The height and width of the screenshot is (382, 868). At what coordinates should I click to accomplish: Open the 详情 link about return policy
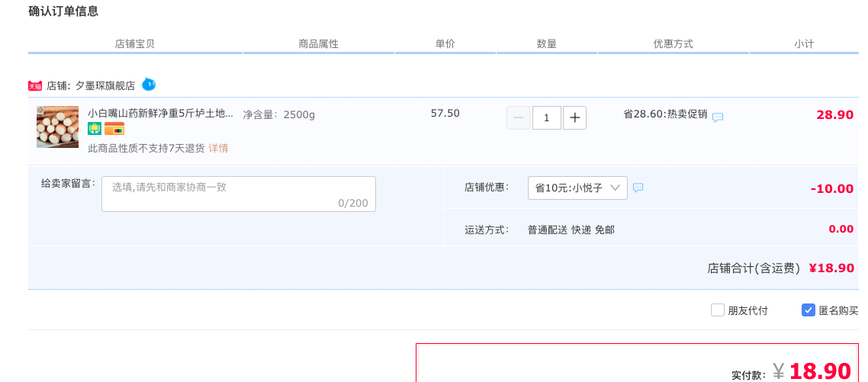click(x=218, y=149)
